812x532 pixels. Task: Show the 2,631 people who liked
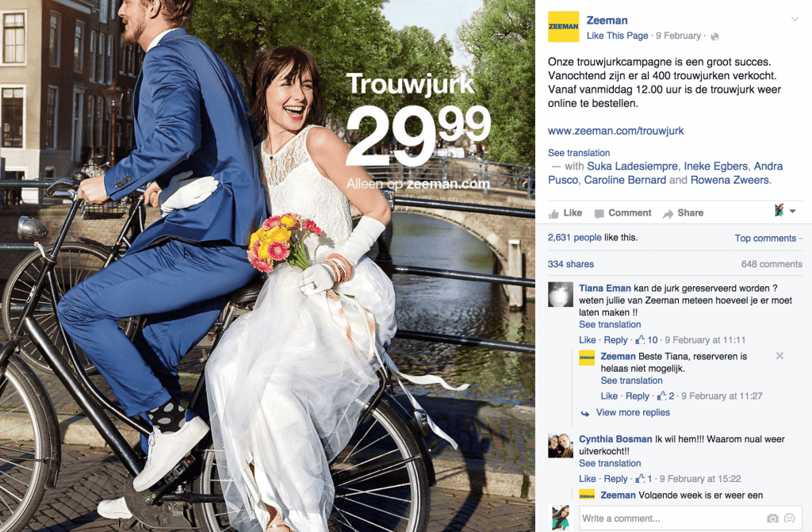[x=575, y=237]
